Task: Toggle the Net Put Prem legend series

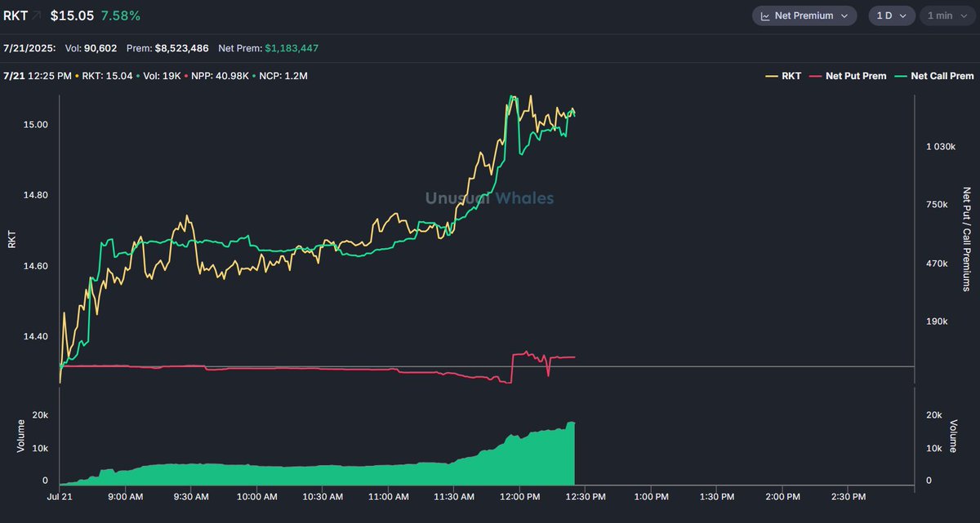Action: [x=847, y=76]
